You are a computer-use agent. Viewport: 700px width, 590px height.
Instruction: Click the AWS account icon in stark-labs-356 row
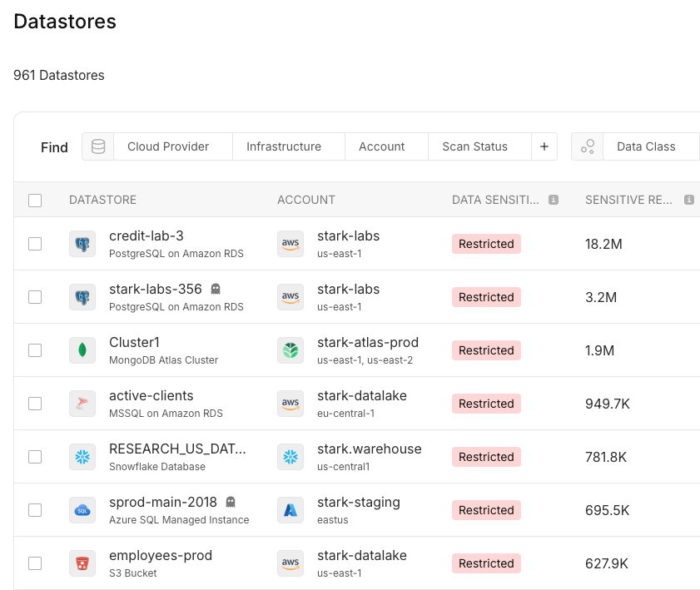pos(290,297)
